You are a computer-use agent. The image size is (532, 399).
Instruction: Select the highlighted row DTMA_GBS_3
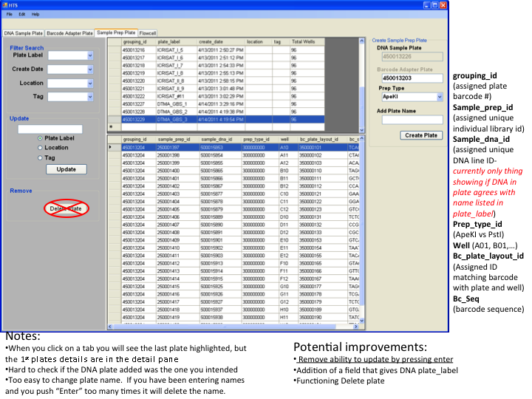(x=216, y=120)
